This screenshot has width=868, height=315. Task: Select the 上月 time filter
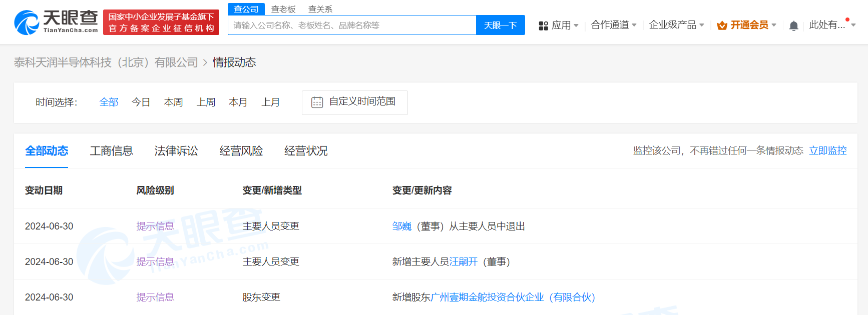(270, 102)
